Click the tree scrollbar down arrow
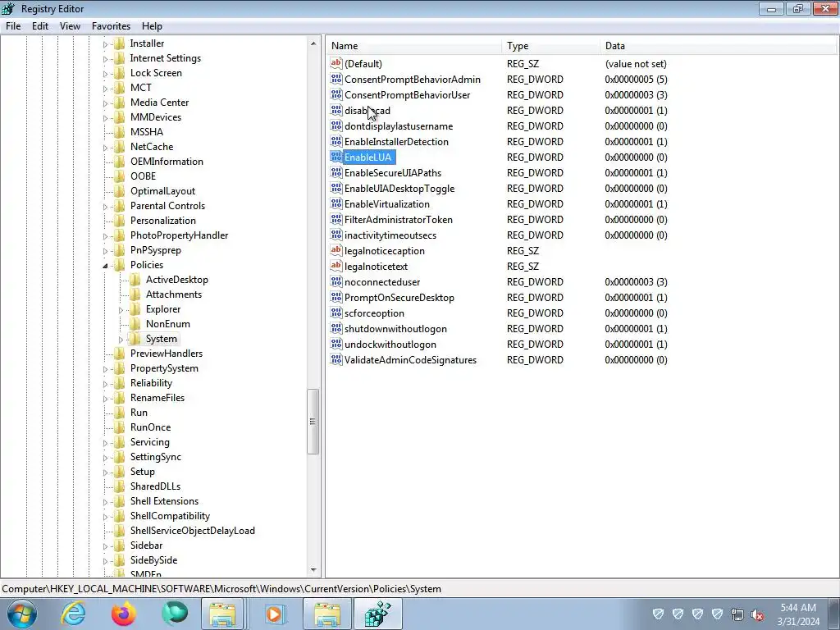Viewport: 840px width, 630px height. click(313, 571)
